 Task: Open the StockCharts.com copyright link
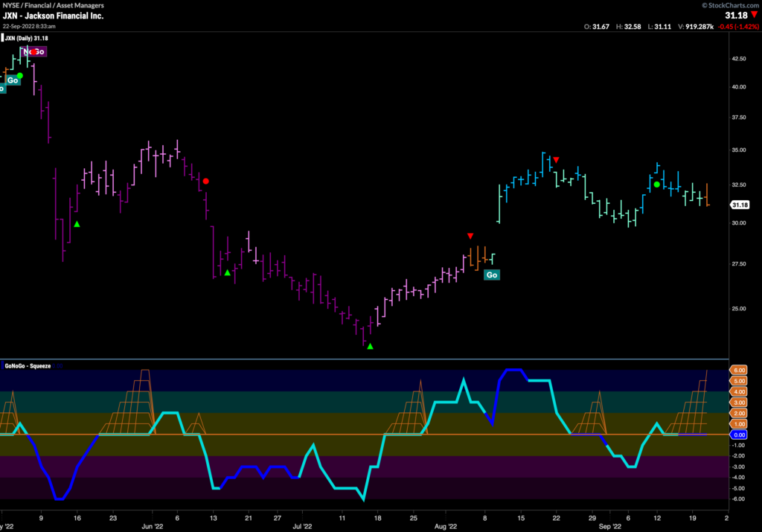click(731, 5)
